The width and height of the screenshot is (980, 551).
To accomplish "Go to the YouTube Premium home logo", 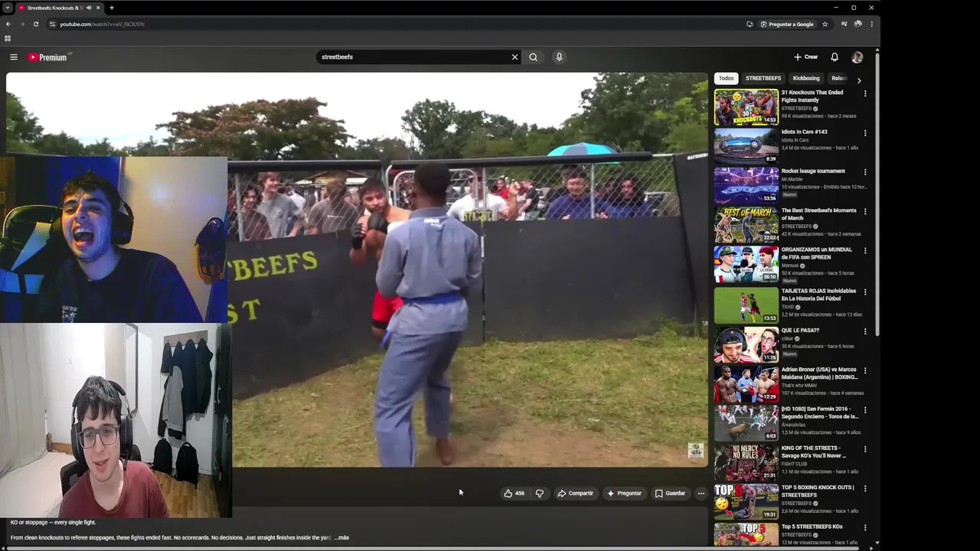I will click(47, 57).
